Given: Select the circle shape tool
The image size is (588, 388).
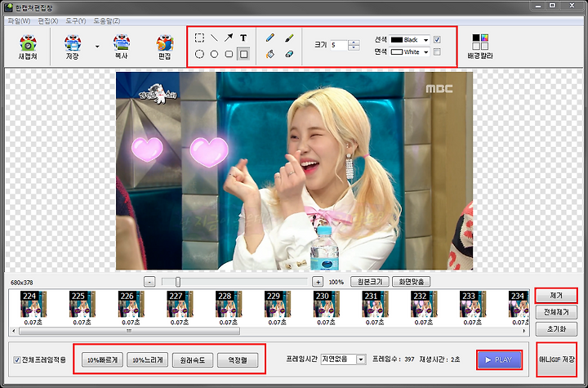Looking at the screenshot, I should click(x=214, y=54).
